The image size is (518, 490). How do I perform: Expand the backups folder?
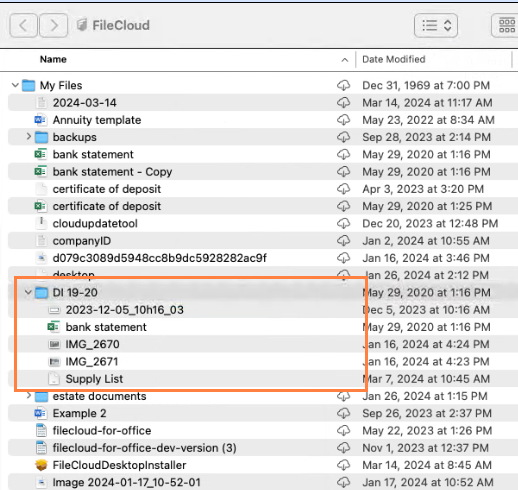point(28,137)
